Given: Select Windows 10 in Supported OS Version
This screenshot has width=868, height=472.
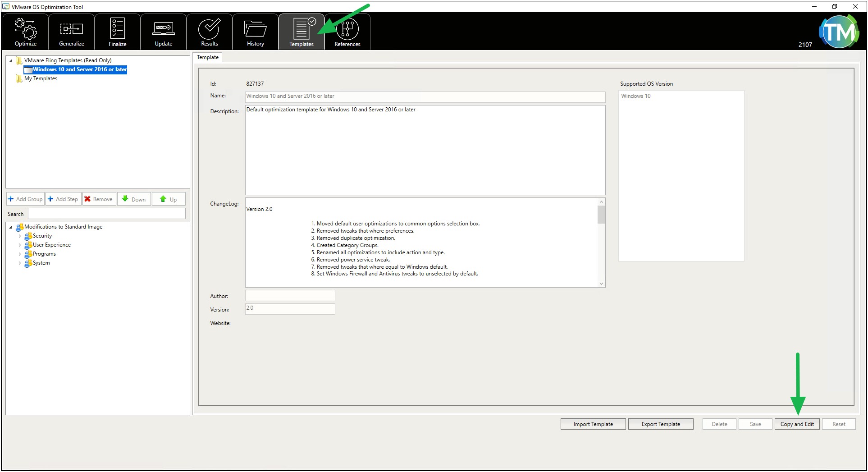Looking at the screenshot, I should [x=635, y=96].
